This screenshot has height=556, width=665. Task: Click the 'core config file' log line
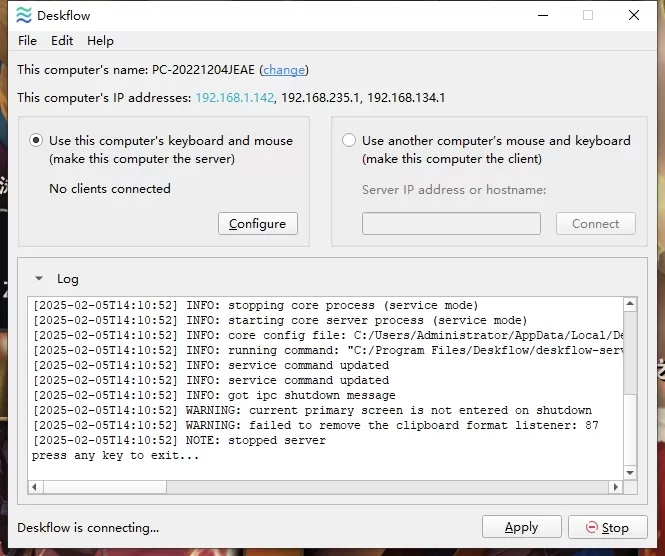[x=328, y=335]
